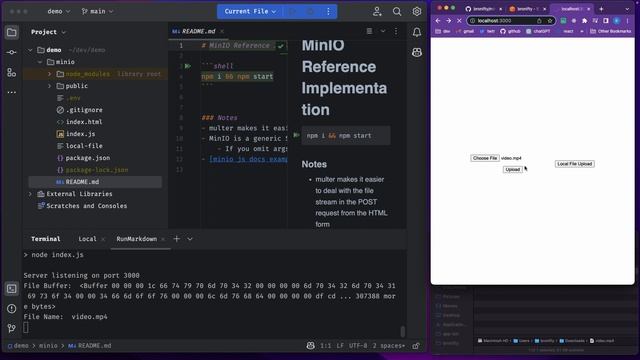
Task: Go back in the browser window
Action: pos(438,20)
